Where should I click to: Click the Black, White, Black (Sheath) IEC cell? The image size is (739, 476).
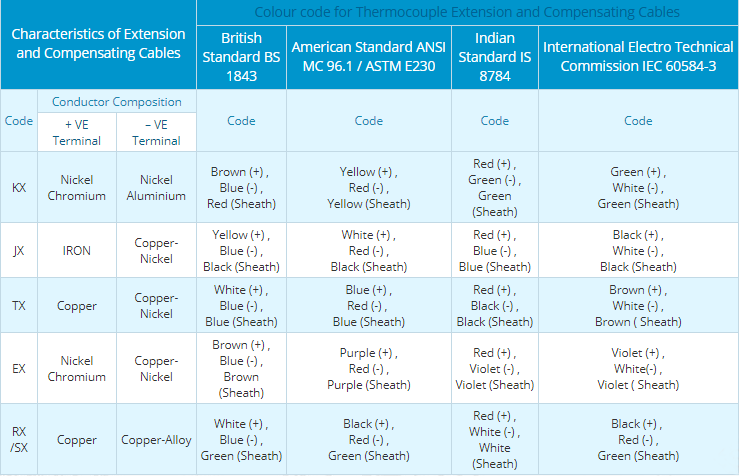point(638,251)
